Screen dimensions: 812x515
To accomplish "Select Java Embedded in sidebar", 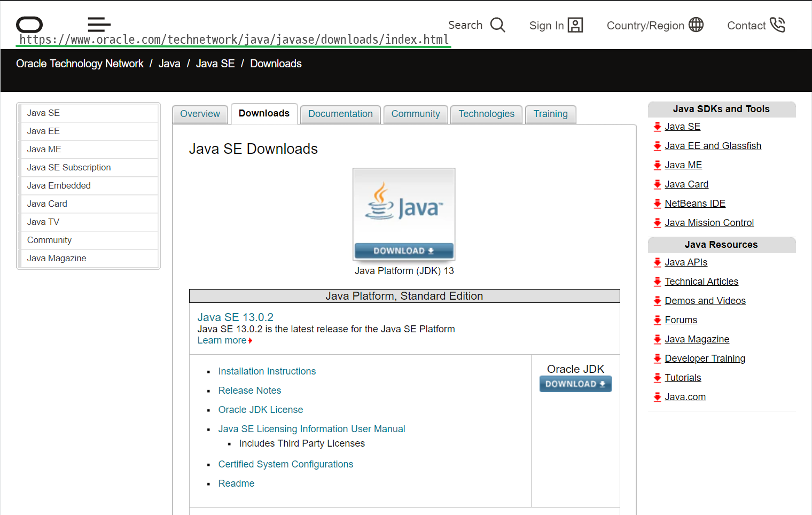I will [89, 186].
